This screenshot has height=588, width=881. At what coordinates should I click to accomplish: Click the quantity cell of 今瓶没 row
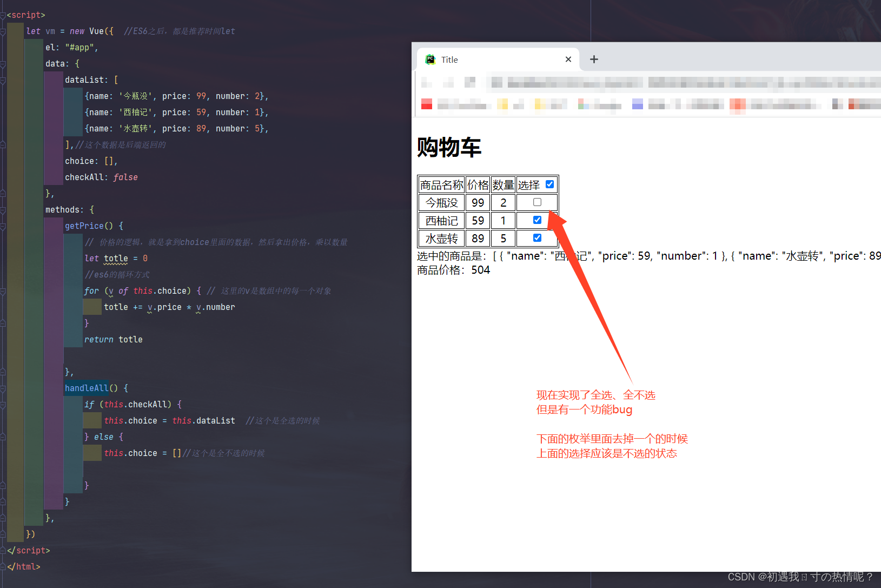(x=504, y=203)
